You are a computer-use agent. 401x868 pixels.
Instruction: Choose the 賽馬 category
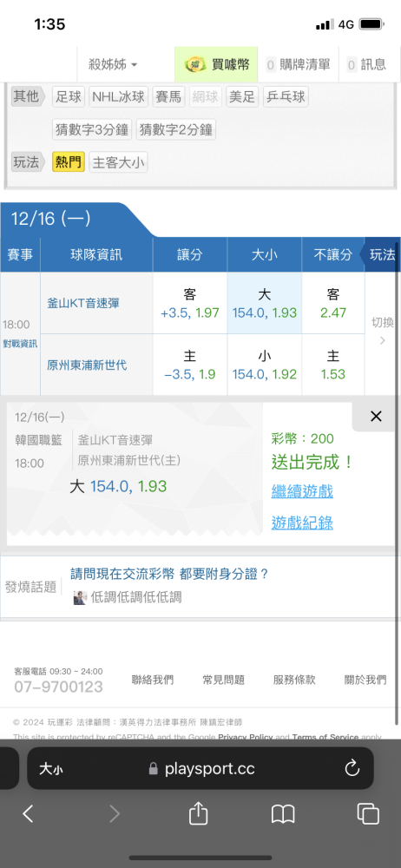pos(168,97)
